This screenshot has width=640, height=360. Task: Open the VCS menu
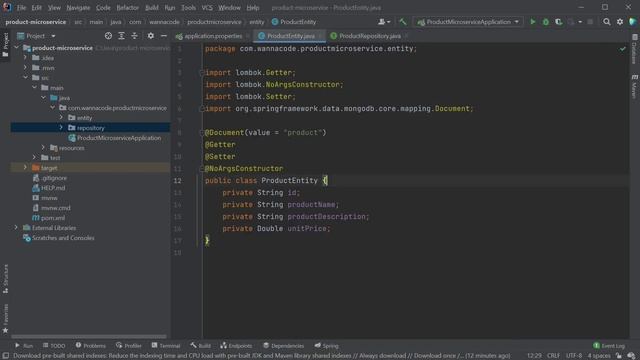[207, 8]
